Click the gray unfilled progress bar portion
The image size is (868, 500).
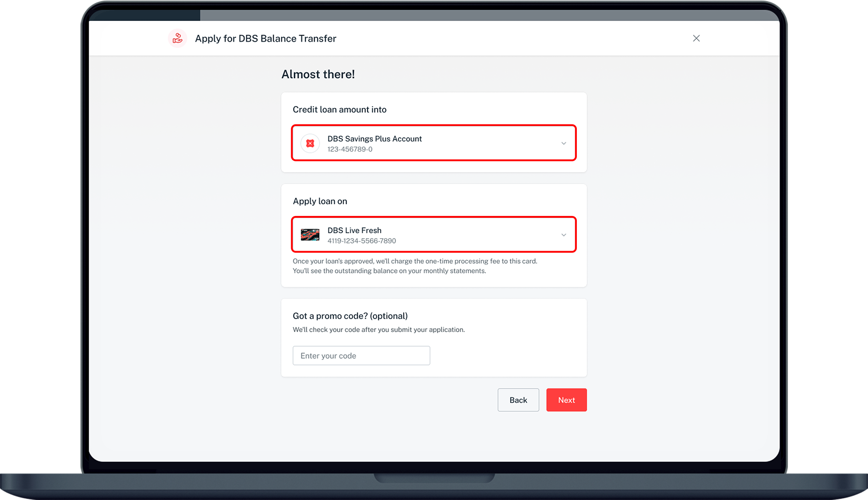click(489, 16)
